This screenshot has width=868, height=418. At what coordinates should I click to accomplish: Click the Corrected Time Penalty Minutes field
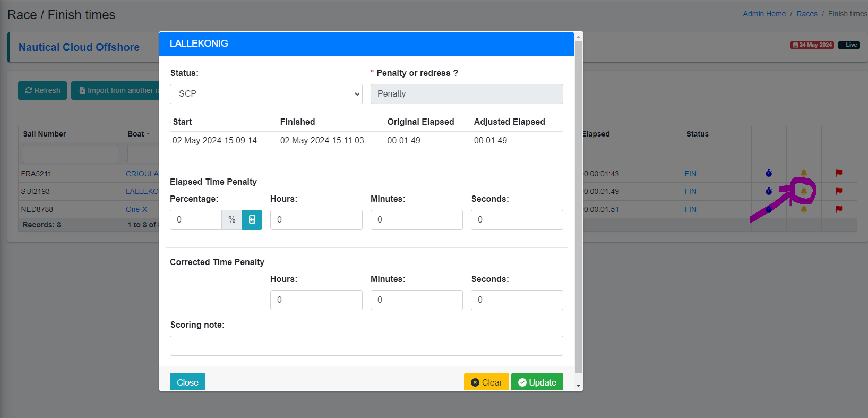(x=417, y=300)
